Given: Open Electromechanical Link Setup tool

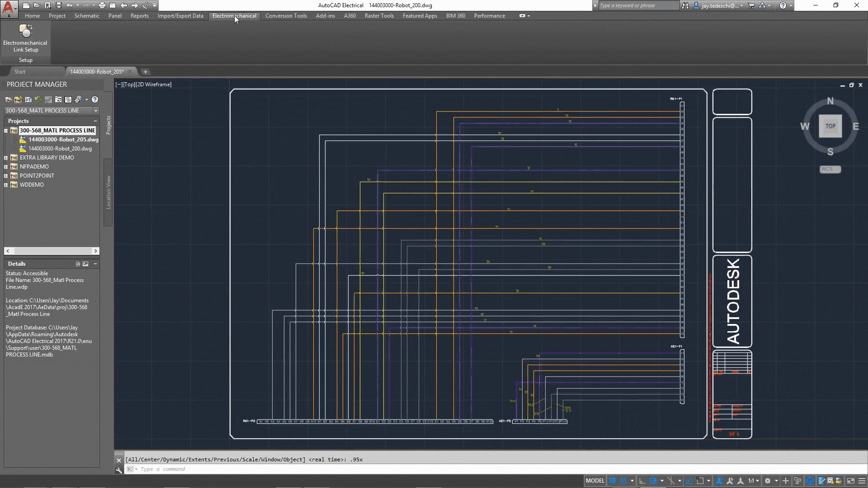Looking at the screenshot, I should pos(25,38).
